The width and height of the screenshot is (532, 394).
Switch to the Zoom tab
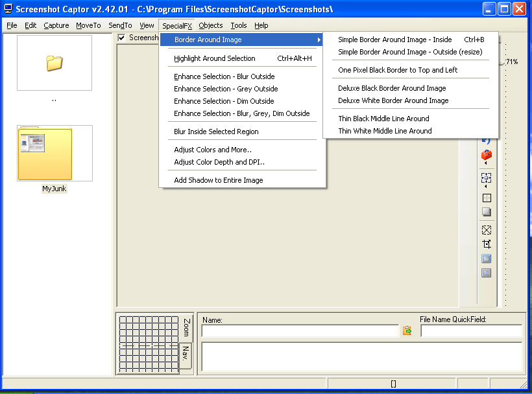[x=187, y=327]
